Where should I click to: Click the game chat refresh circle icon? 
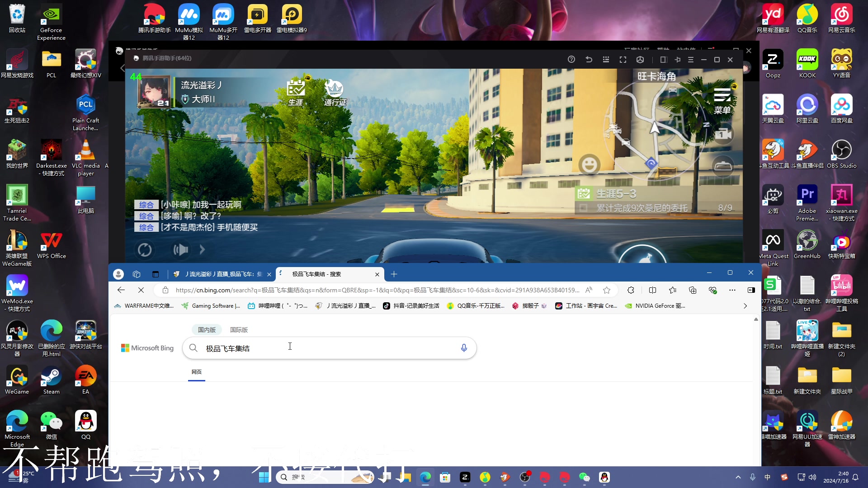pos(145,249)
